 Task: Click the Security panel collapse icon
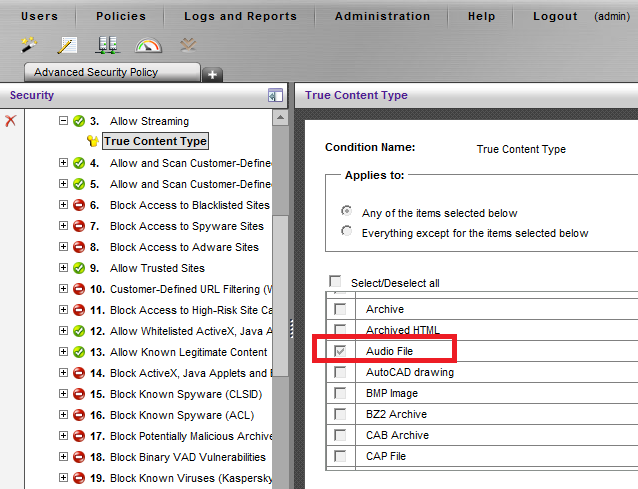coord(275,96)
